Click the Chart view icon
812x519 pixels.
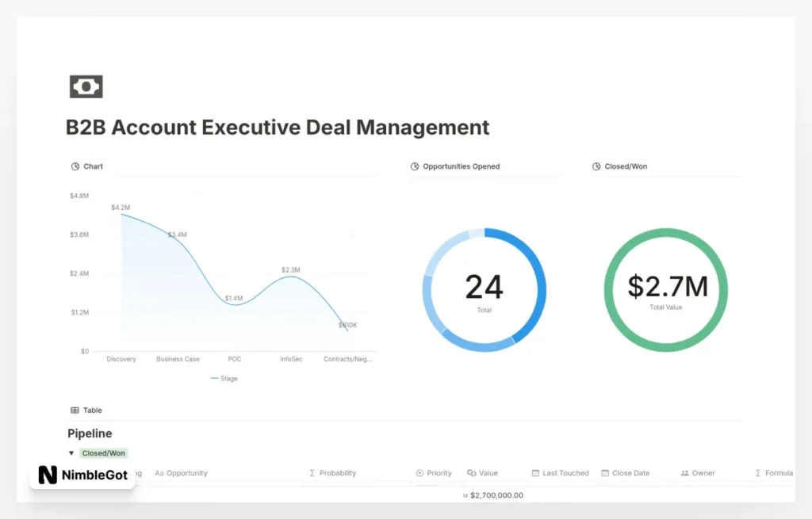pos(75,166)
